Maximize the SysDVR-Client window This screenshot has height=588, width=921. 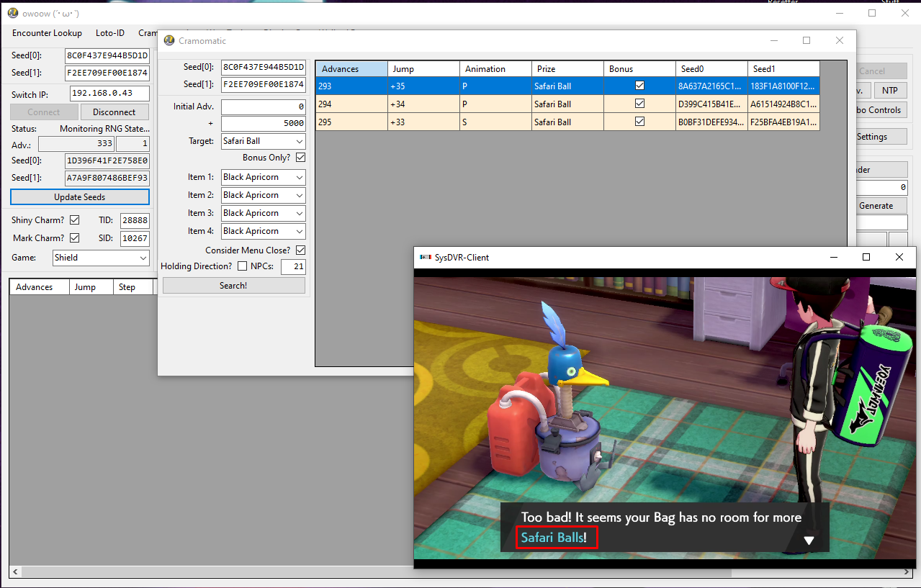coord(866,257)
